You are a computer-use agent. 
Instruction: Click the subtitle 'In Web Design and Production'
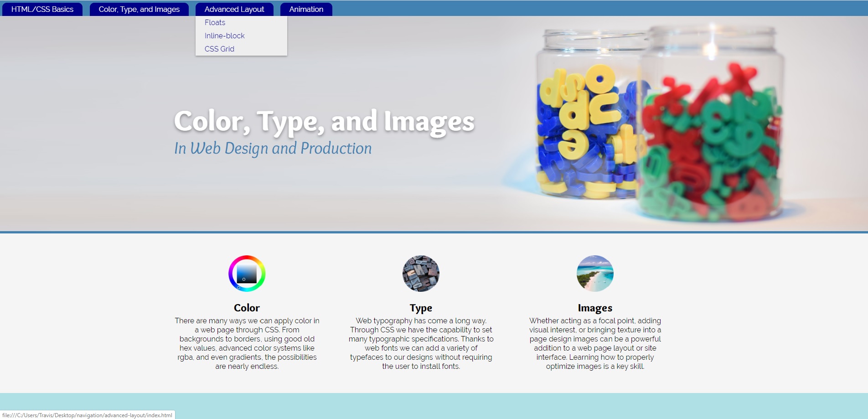pyautogui.click(x=273, y=148)
